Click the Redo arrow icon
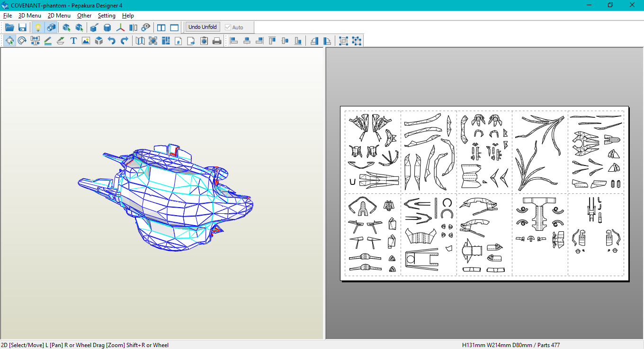The height and width of the screenshot is (349, 644). 124,41
